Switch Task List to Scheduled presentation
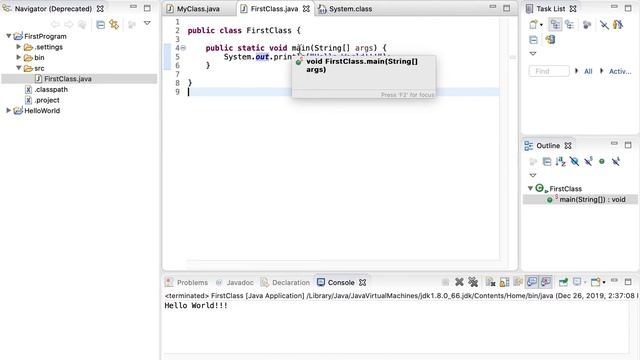The height and width of the screenshot is (360, 640). pyautogui.click(x=569, y=25)
